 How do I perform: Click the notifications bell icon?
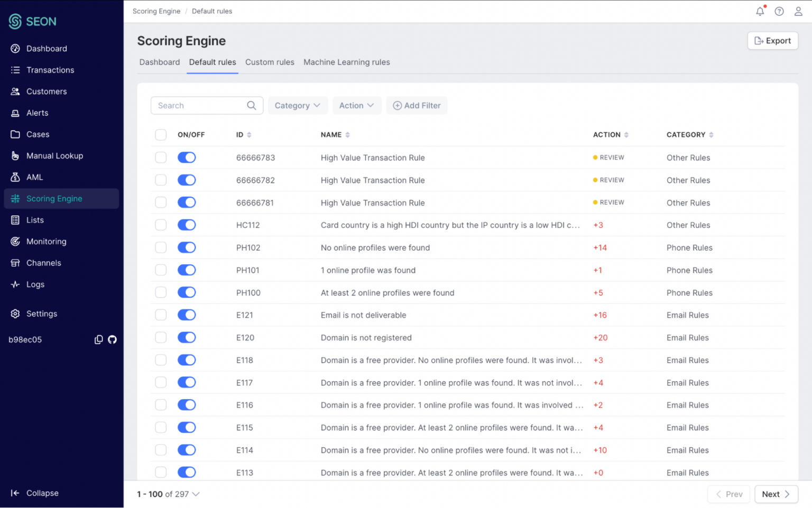click(x=760, y=11)
